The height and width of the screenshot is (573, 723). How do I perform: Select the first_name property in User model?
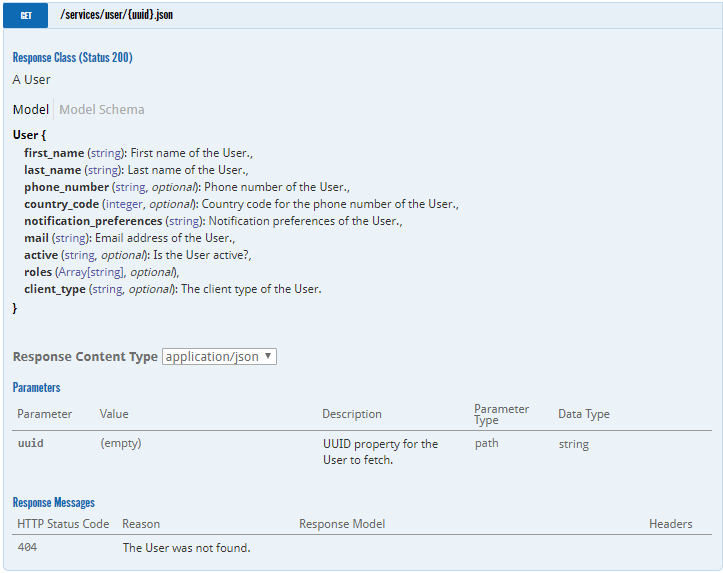54,153
